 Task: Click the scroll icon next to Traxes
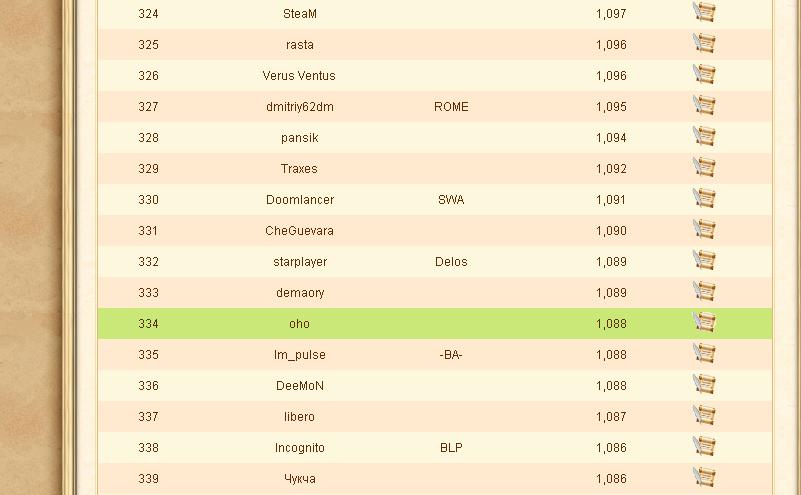[x=704, y=167]
